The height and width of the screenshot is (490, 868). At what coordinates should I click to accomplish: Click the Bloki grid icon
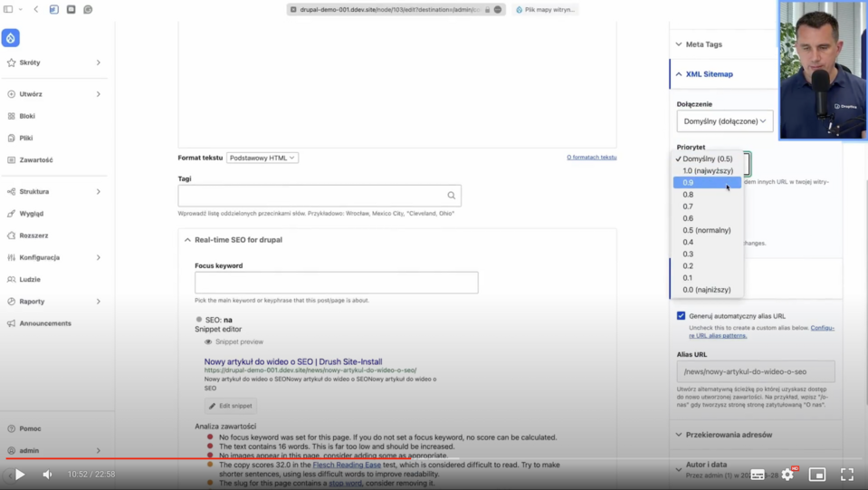pyautogui.click(x=11, y=116)
